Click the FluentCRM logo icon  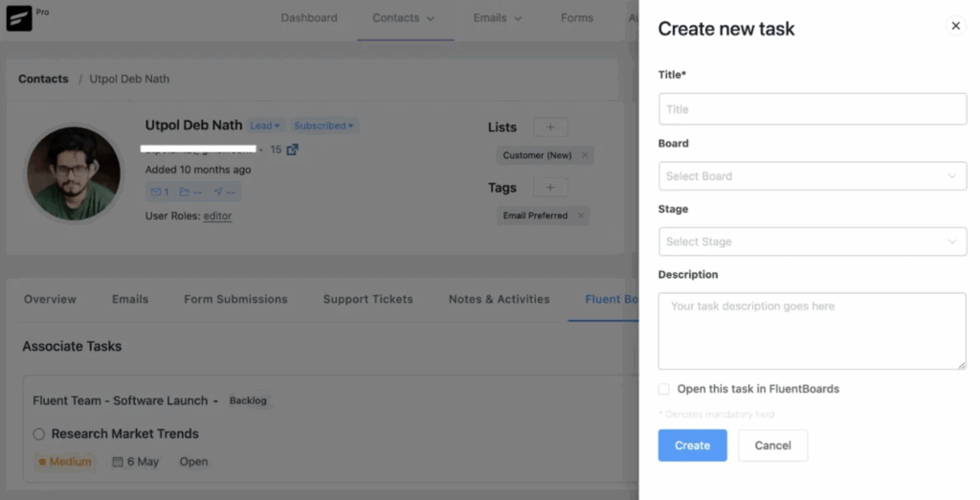point(19,18)
